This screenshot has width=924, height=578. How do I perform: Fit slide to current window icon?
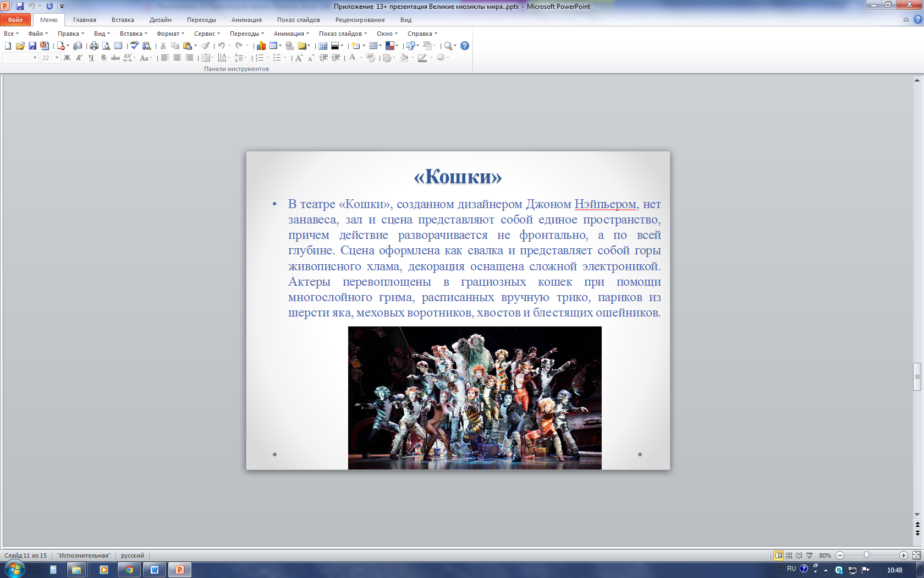pyautogui.click(x=916, y=555)
